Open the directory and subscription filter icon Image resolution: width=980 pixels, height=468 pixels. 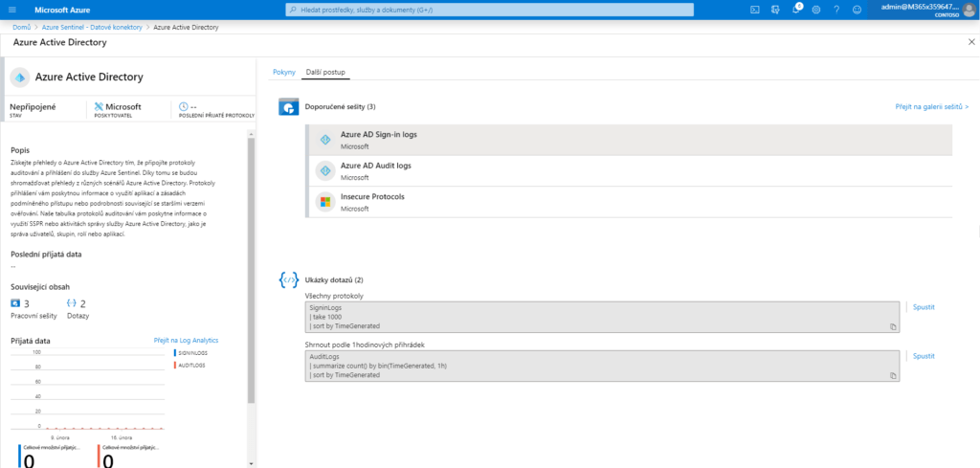click(x=775, y=9)
